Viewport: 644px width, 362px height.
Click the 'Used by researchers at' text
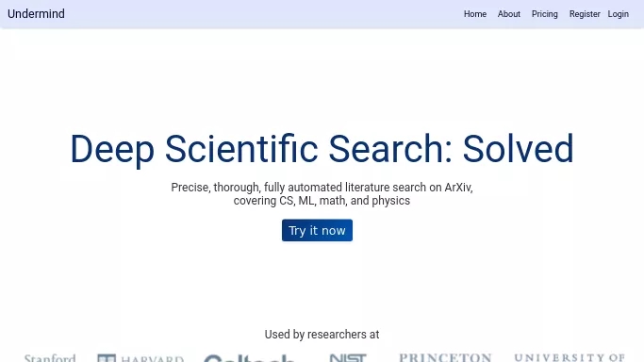point(322,335)
